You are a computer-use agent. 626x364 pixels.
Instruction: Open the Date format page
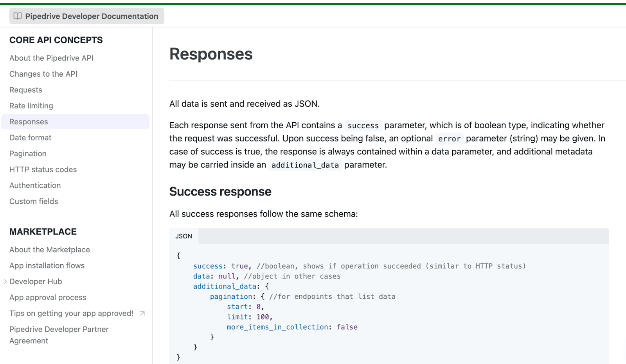(x=30, y=138)
